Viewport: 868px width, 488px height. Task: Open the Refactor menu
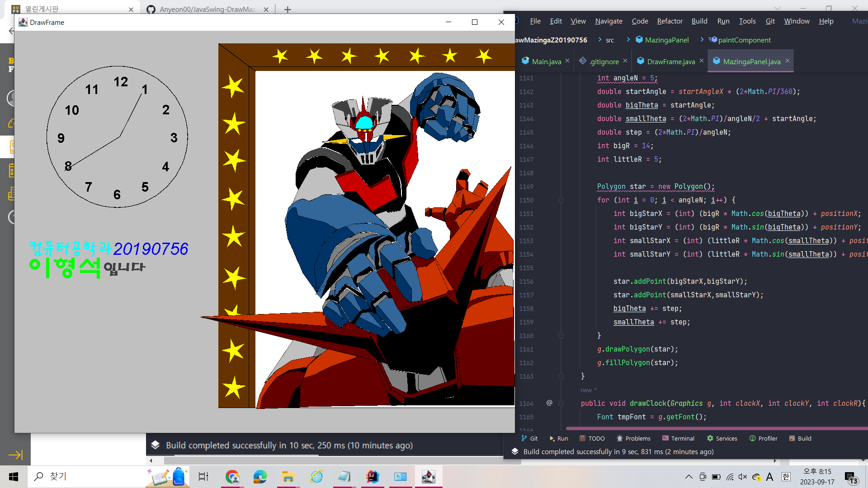pyautogui.click(x=670, y=21)
